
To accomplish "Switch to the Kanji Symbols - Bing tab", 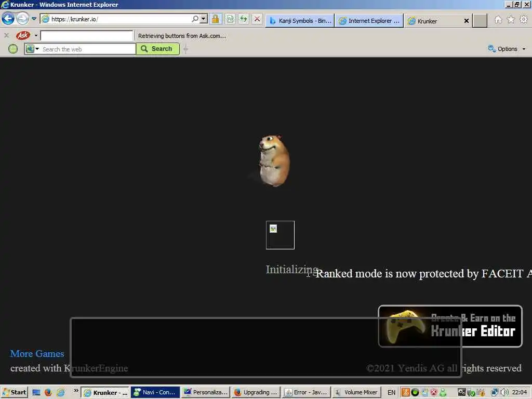I will (300, 21).
